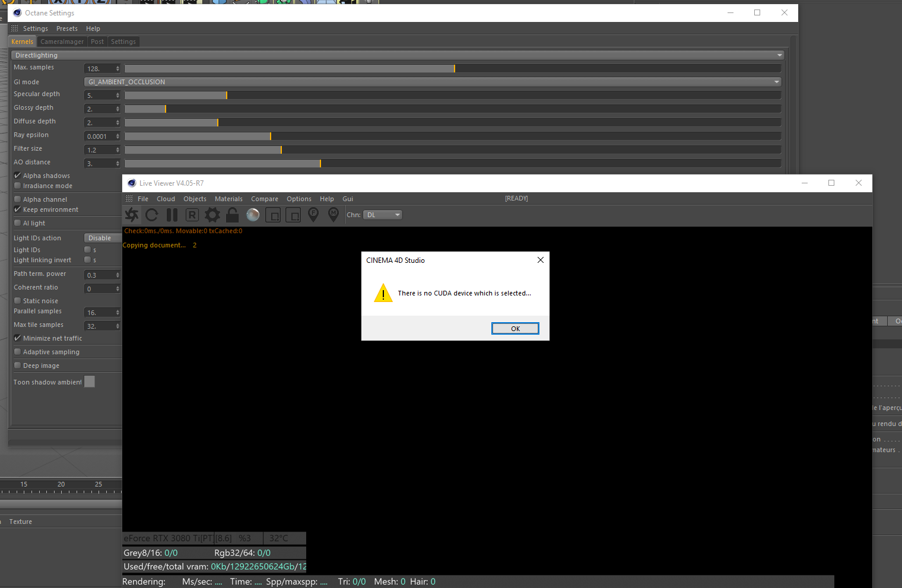
Task: Toggle the render region R icon
Action: pyautogui.click(x=192, y=215)
